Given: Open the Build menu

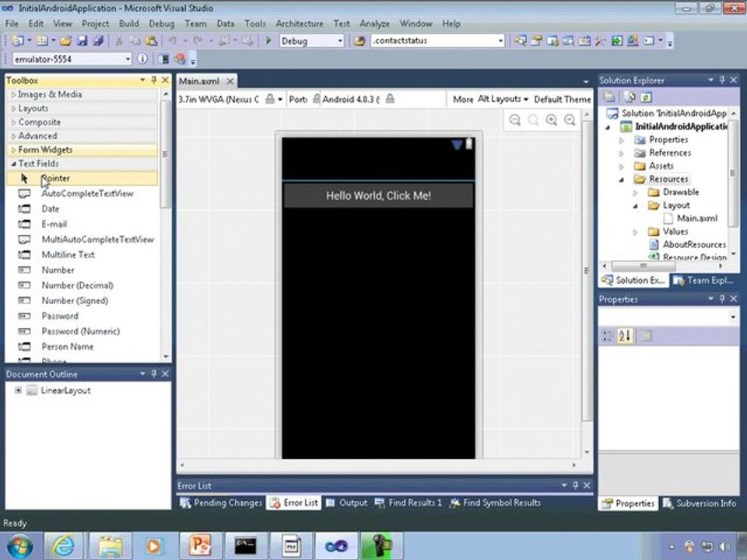Looking at the screenshot, I should coord(128,23).
